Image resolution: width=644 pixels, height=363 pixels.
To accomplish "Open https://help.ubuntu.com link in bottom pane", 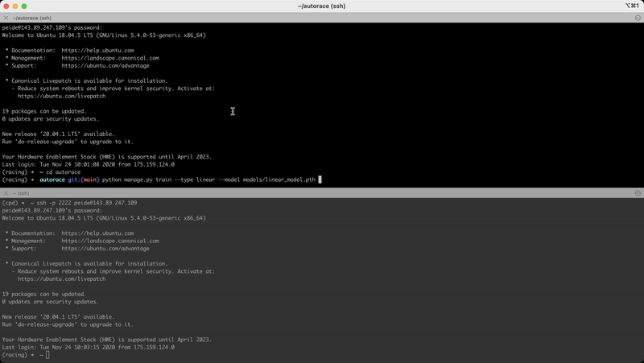I will [97, 233].
